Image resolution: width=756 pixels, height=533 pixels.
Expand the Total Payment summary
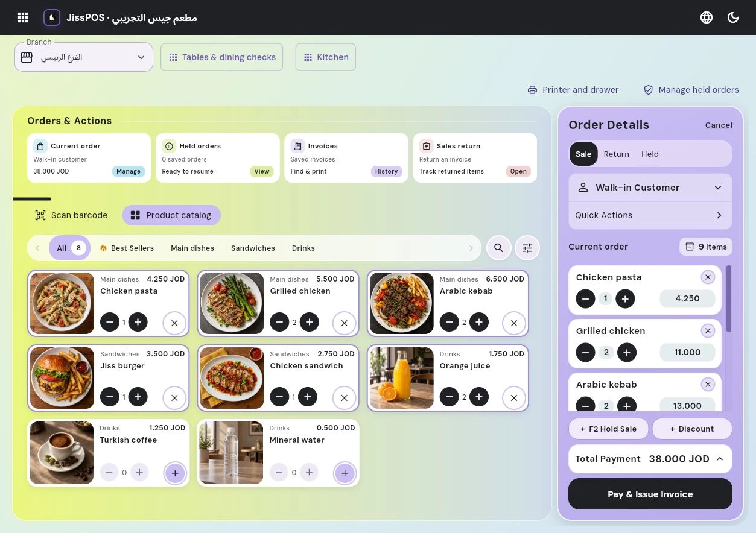(650, 459)
